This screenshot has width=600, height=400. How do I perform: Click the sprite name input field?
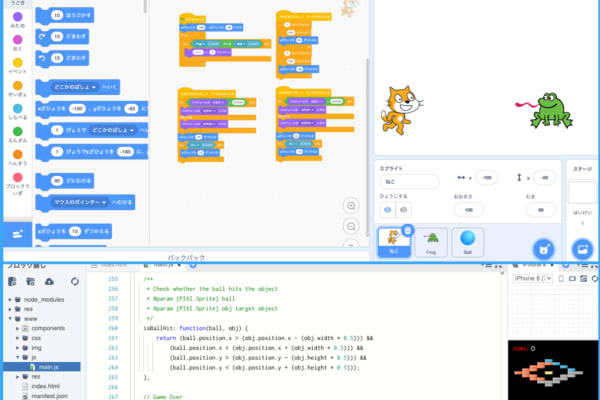pos(409,181)
